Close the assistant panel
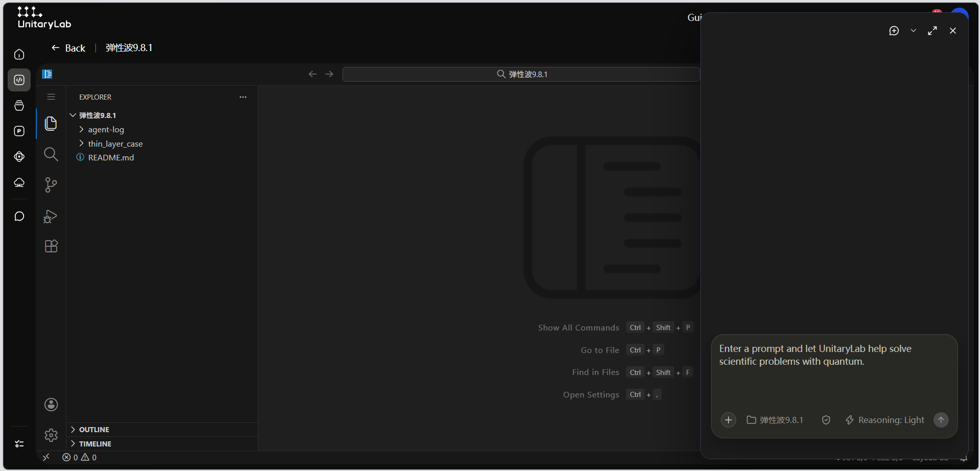The image size is (980, 471). [x=953, y=31]
